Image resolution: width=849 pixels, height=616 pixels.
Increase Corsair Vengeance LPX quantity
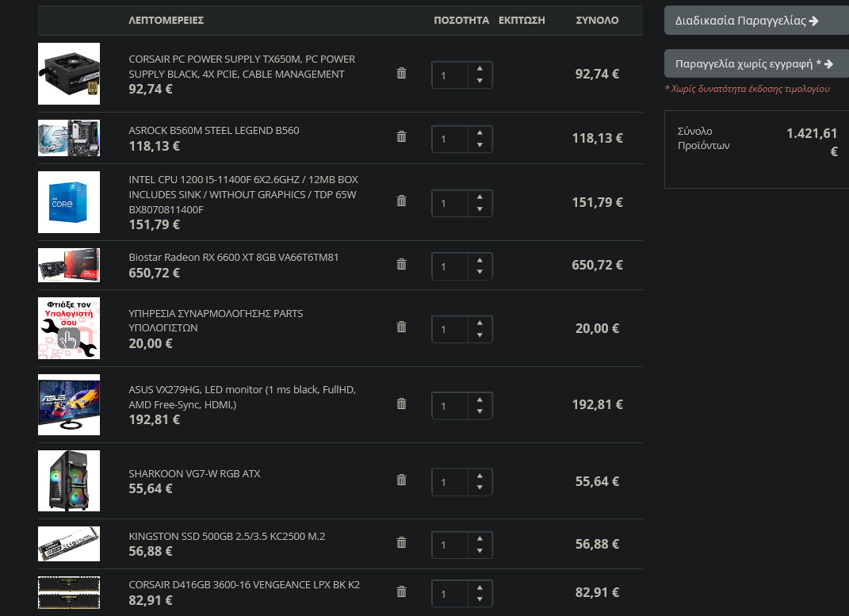[480, 587]
